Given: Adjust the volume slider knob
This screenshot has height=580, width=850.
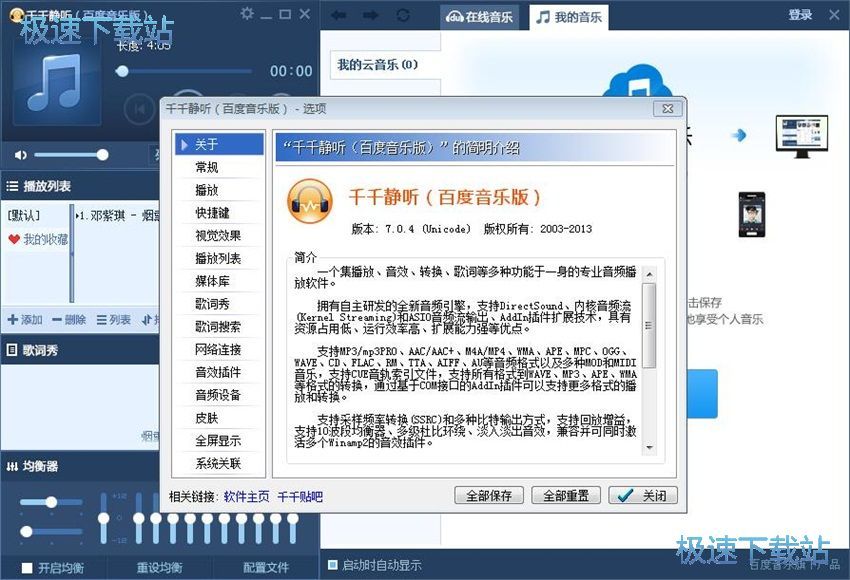Looking at the screenshot, I should 102,155.
